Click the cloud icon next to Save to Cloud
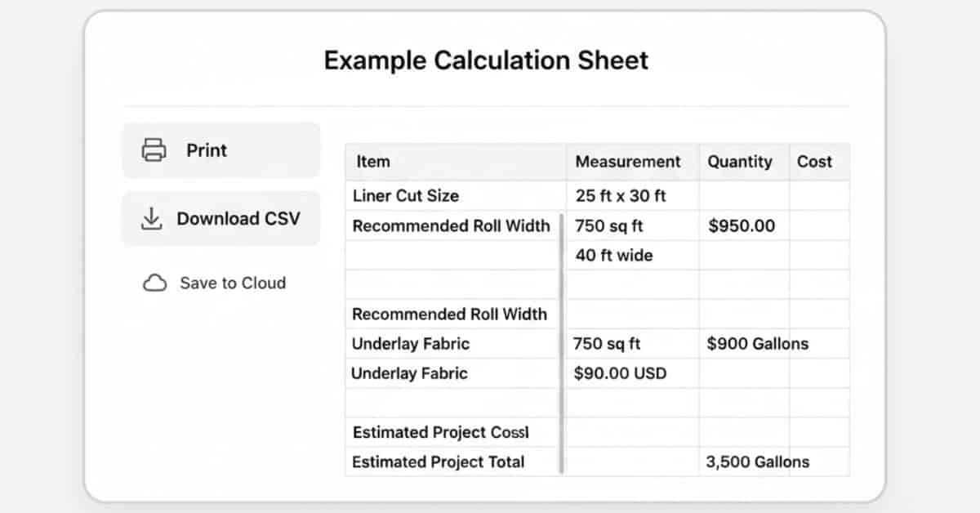The image size is (980, 513). (154, 283)
